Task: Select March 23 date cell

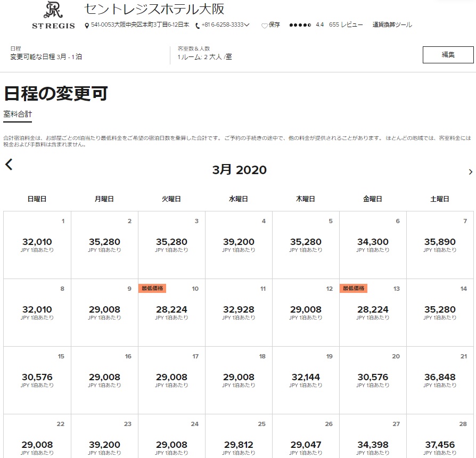Action: point(104,436)
